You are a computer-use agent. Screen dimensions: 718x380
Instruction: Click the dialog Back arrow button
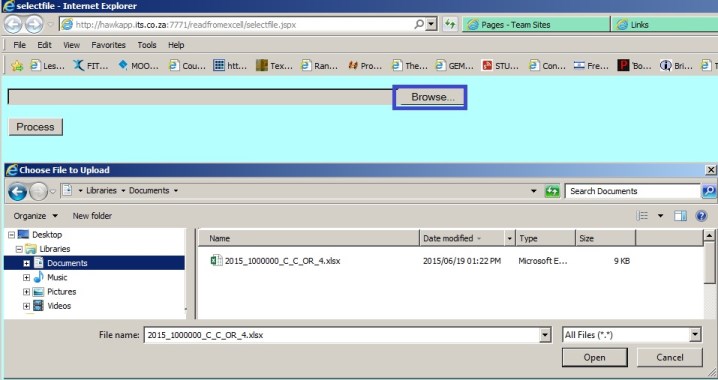coord(17,191)
